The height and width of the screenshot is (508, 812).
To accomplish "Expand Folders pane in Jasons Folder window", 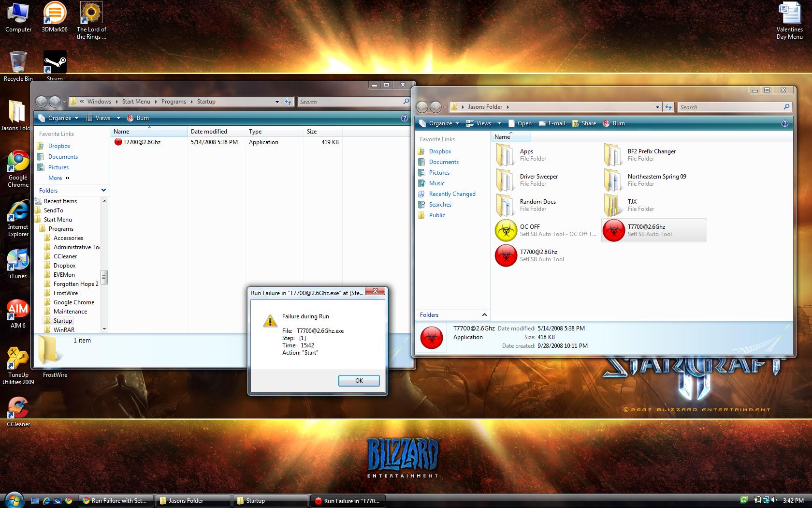I will [484, 314].
